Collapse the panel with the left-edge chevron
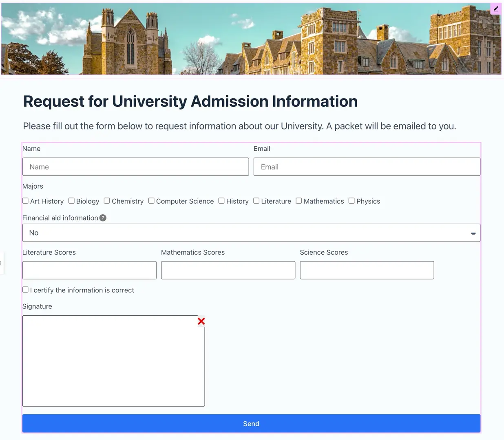Viewport: 504px width, 440px height. coord(2,263)
